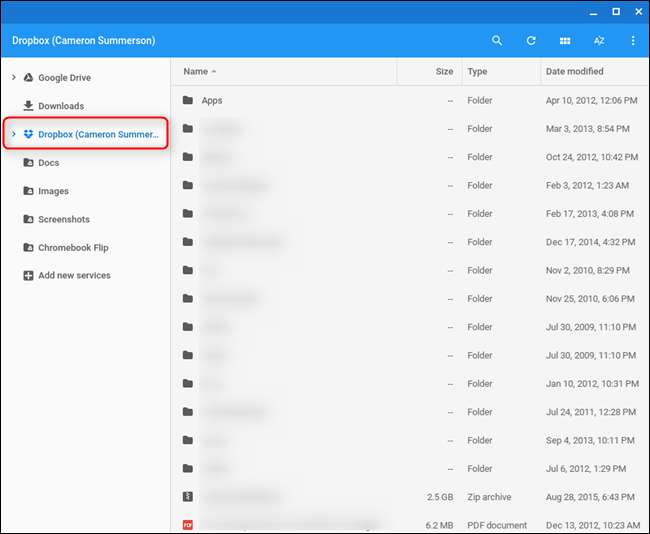
Task: Open the AZ sort options
Action: point(599,41)
